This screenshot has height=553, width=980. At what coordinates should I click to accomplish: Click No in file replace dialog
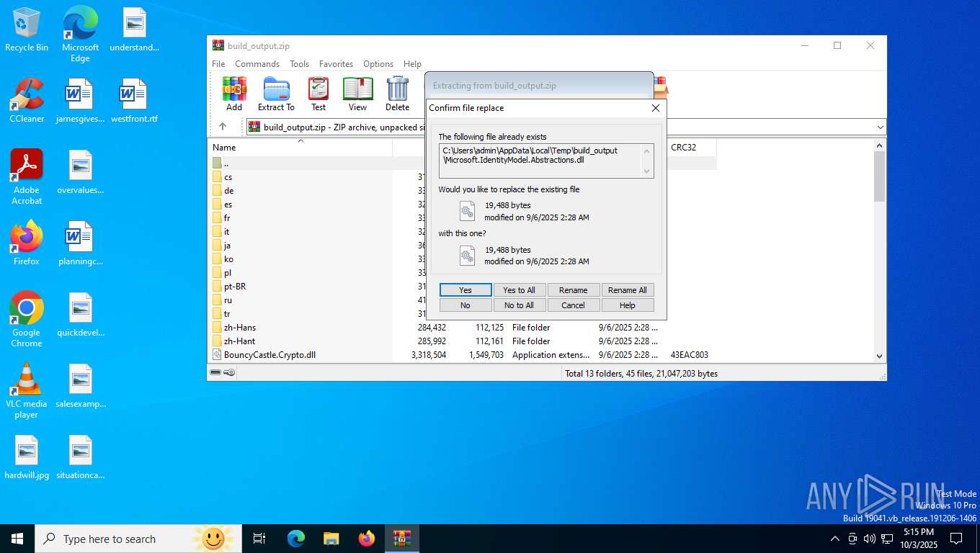pyautogui.click(x=465, y=305)
